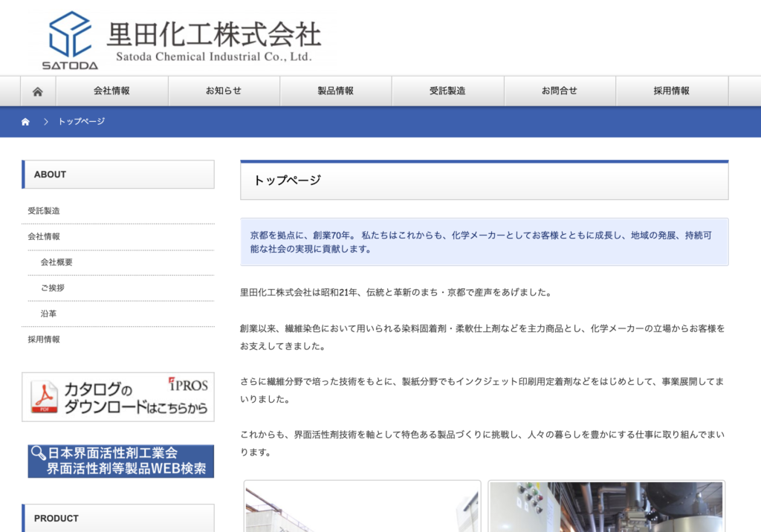Click magnifier icon on surfactant search banner
This screenshot has width=761, height=532.
[x=39, y=453]
